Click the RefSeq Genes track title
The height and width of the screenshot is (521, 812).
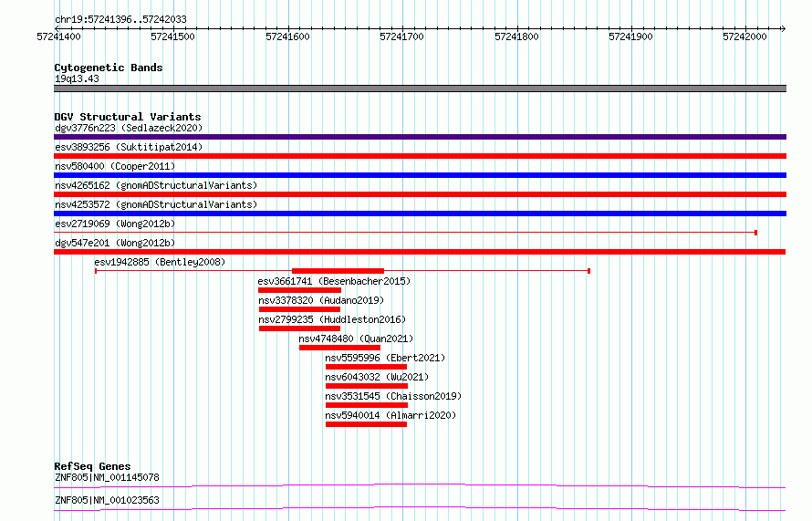pyautogui.click(x=92, y=466)
